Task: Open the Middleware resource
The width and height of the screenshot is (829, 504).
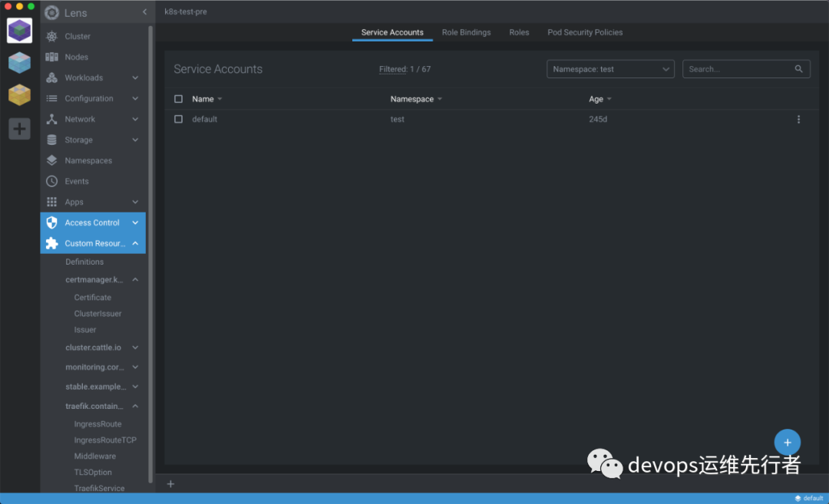Action: coord(95,456)
